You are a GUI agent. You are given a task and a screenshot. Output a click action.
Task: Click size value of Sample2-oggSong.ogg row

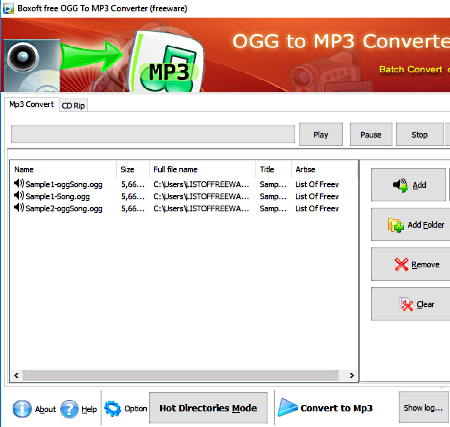coord(133,208)
